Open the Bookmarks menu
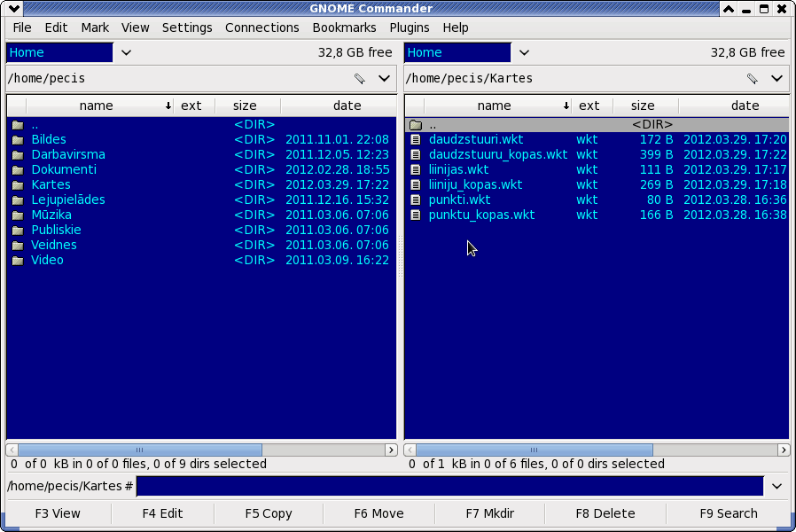Viewport: 796px width, 532px height. click(344, 27)
